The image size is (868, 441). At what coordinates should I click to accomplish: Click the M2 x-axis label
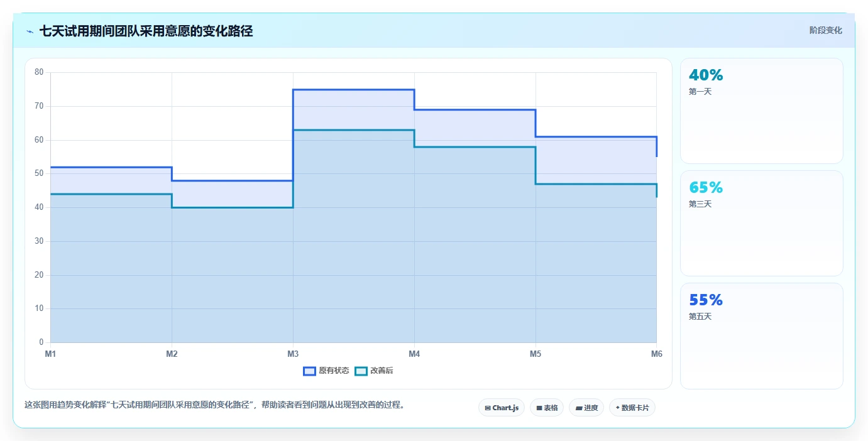(172, 354)
